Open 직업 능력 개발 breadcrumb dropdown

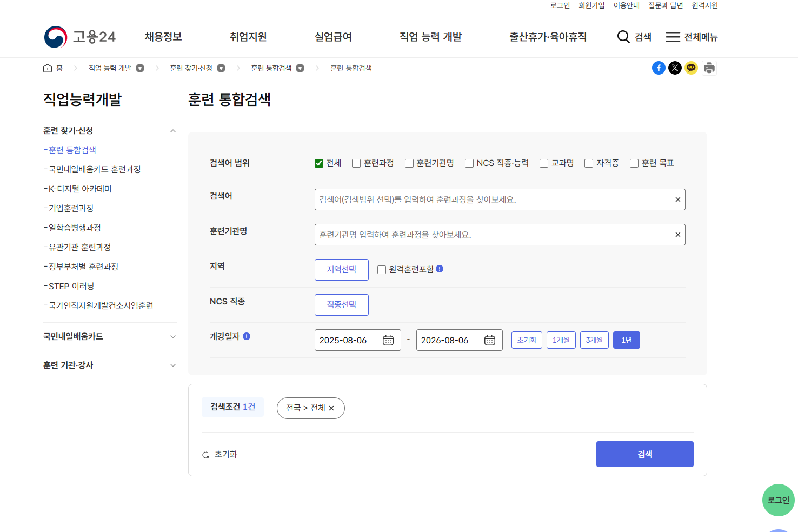140,68
